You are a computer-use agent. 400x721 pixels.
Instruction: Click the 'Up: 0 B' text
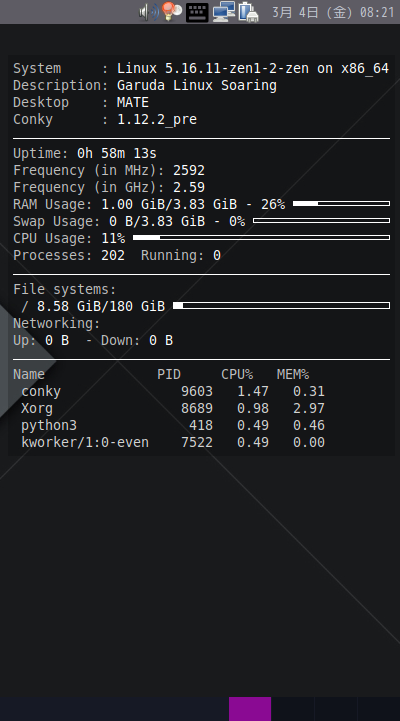(41, 340)
